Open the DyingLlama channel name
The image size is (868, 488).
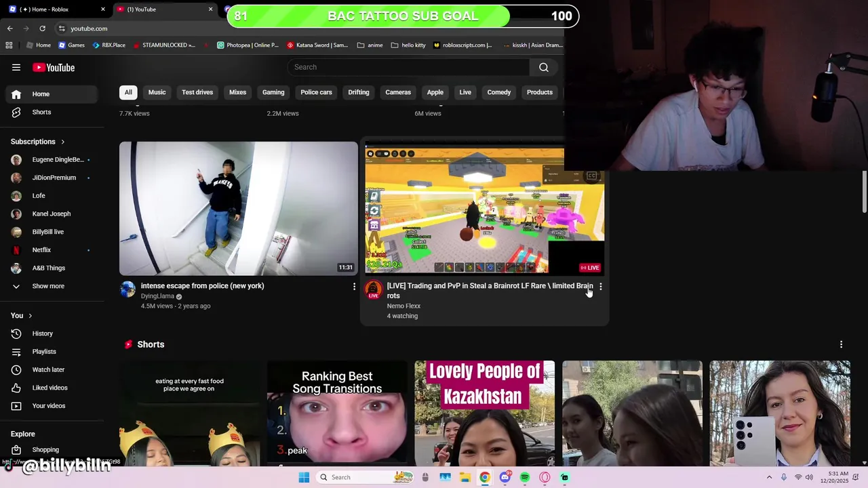(x=157, y=296)
